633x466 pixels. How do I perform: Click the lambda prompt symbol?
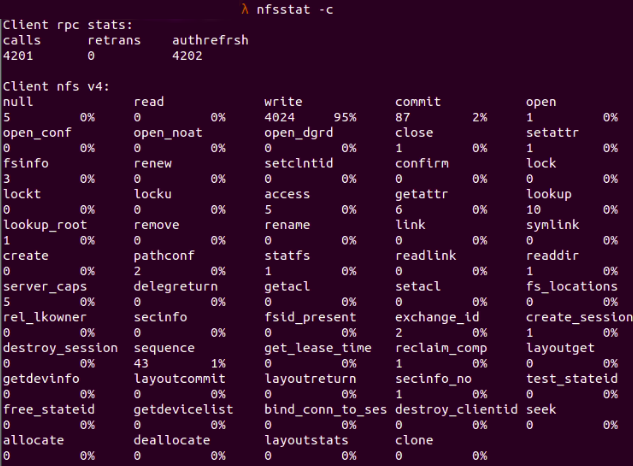(x=246, y=9)
